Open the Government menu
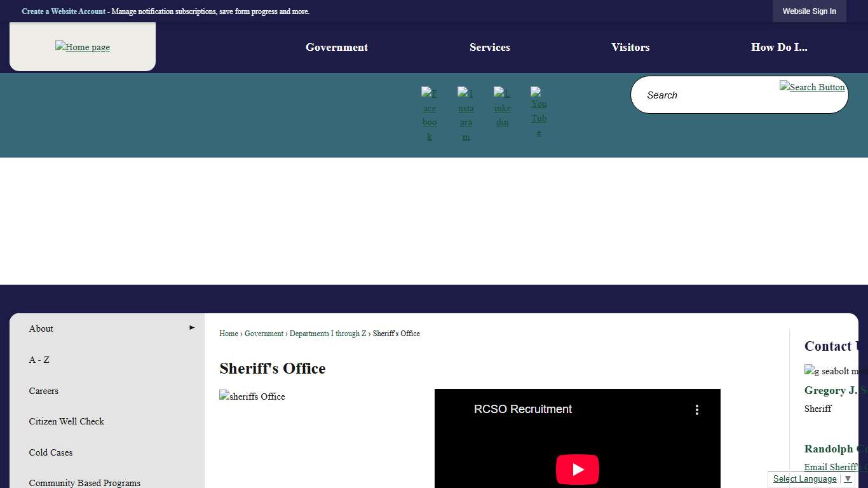 [x=336, y=48]
